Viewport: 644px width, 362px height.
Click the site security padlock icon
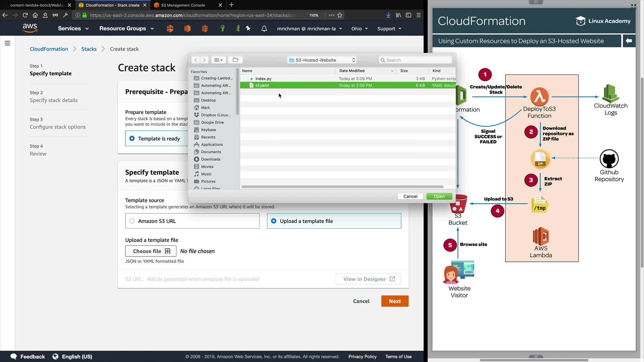tap(85, 15)
